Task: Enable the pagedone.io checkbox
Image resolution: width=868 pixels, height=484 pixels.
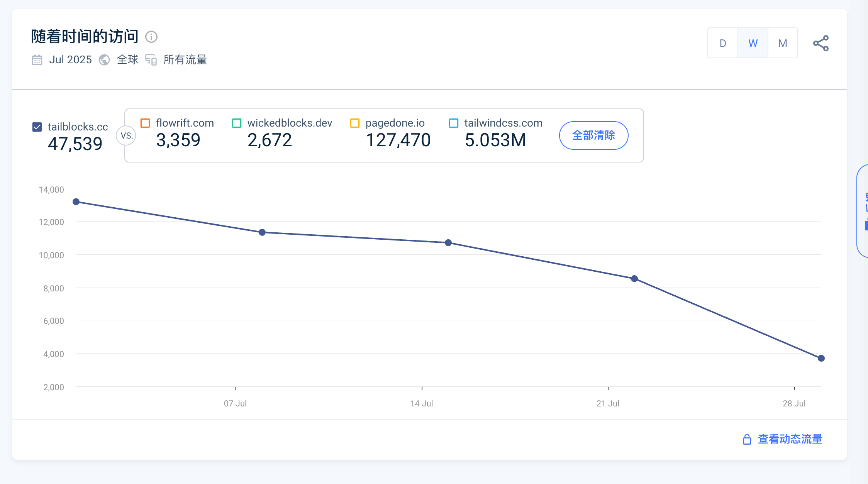Action: (x=355, y=123)
